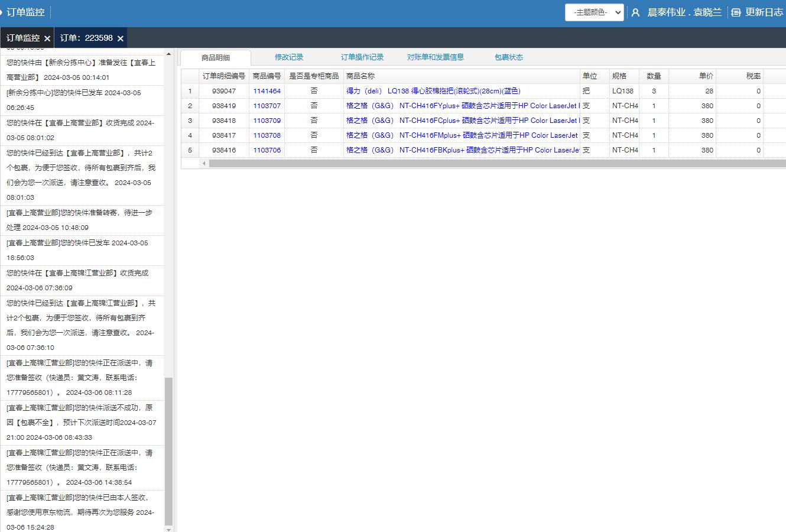Image resolution: width=786 pixels, height=532 pixels.
Task: Open the 订单操作记录 tab
Action: pyautogui.click(x=362, y=57)
